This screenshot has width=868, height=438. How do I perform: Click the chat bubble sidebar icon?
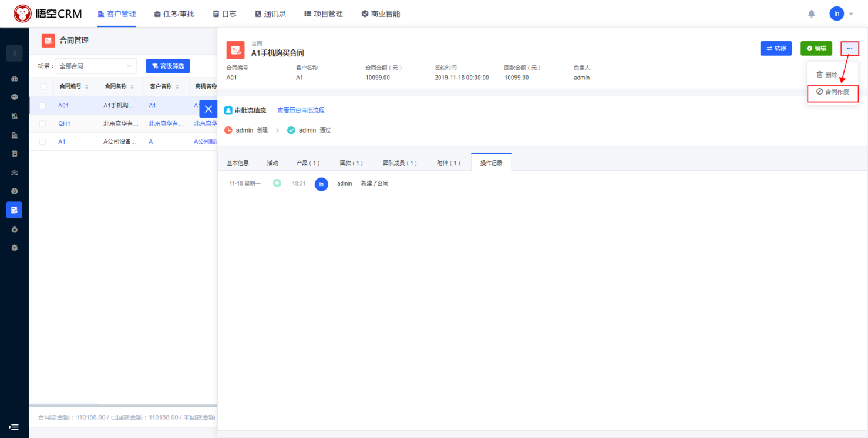tap(14, 97)
